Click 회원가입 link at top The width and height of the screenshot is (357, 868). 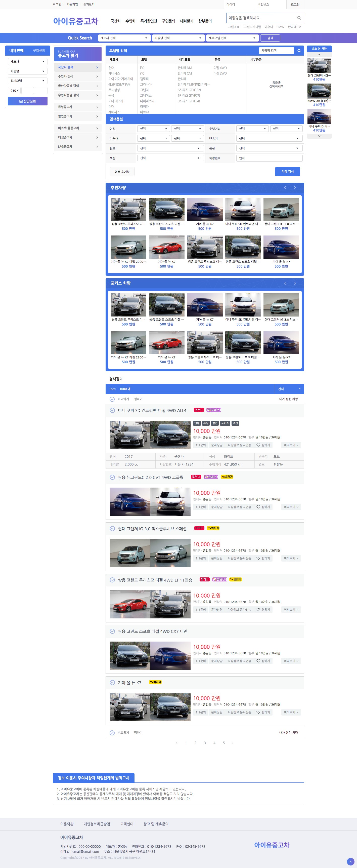coord(72,4)
